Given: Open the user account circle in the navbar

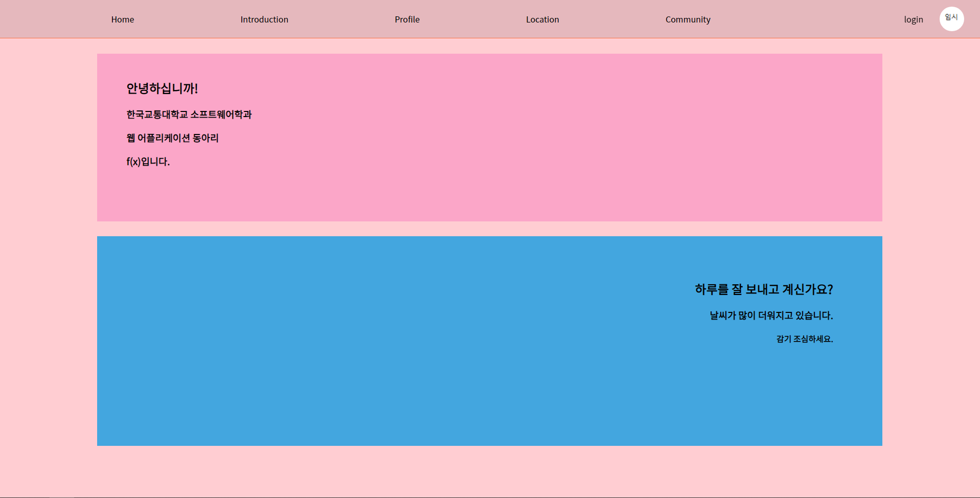Looking at the screenshot, I should (x=951, y=18).
